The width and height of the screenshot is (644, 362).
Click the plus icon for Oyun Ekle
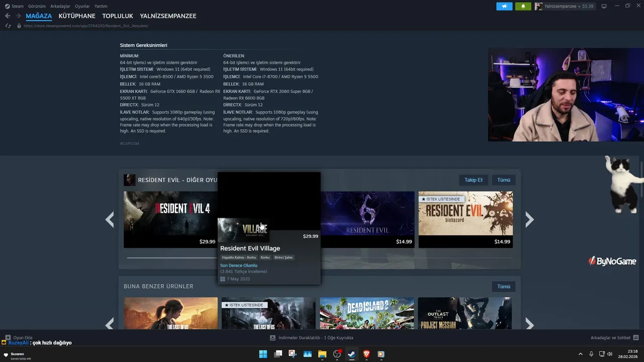8,338
